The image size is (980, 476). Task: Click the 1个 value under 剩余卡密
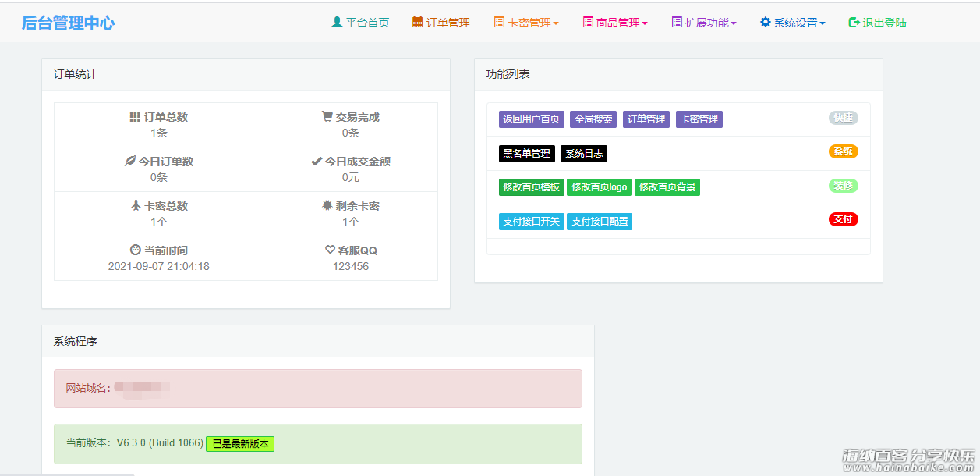351,222
